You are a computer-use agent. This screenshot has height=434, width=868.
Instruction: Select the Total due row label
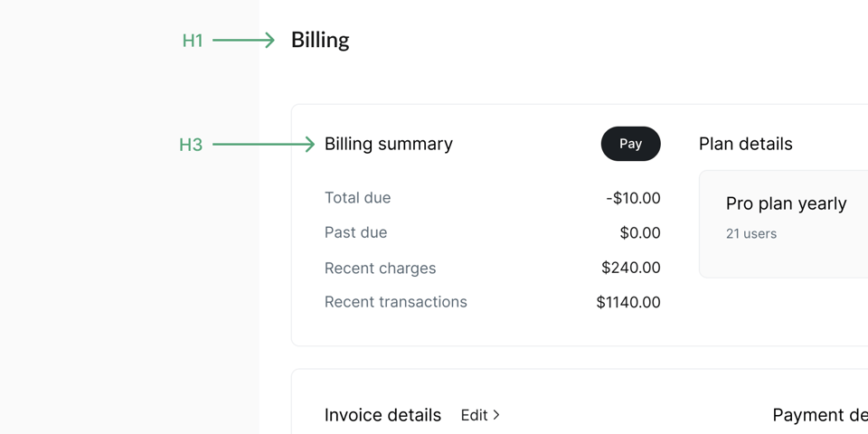[358, 198]
